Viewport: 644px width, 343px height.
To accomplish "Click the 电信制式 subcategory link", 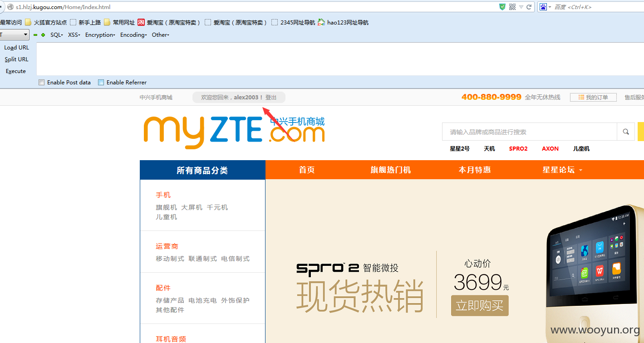I will 235,259.
